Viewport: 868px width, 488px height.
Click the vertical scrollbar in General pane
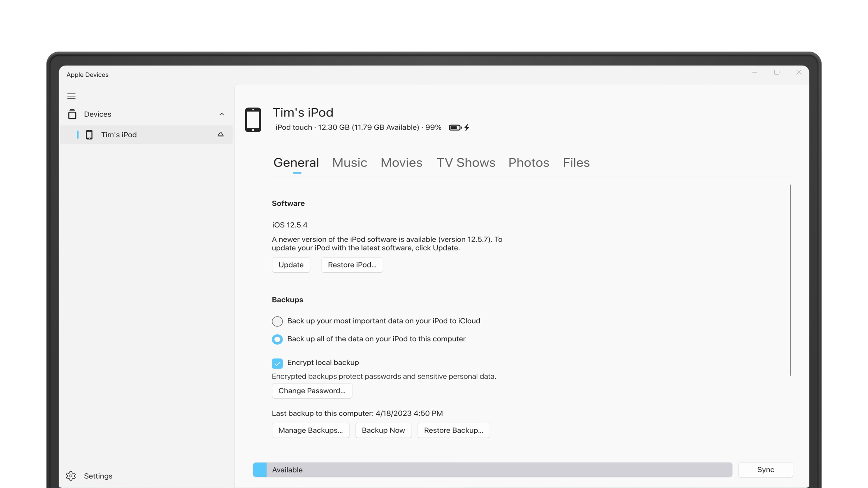click(x=790, y=280)
